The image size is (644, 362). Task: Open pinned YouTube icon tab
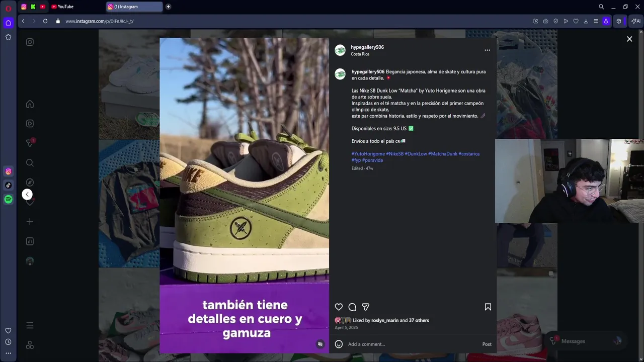42,7
